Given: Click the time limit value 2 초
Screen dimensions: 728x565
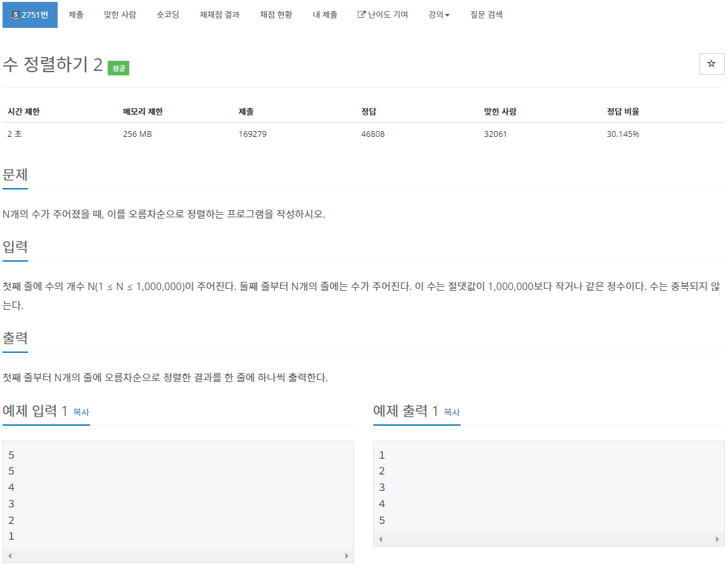Looking at the screenshot, I should (15, 134).
